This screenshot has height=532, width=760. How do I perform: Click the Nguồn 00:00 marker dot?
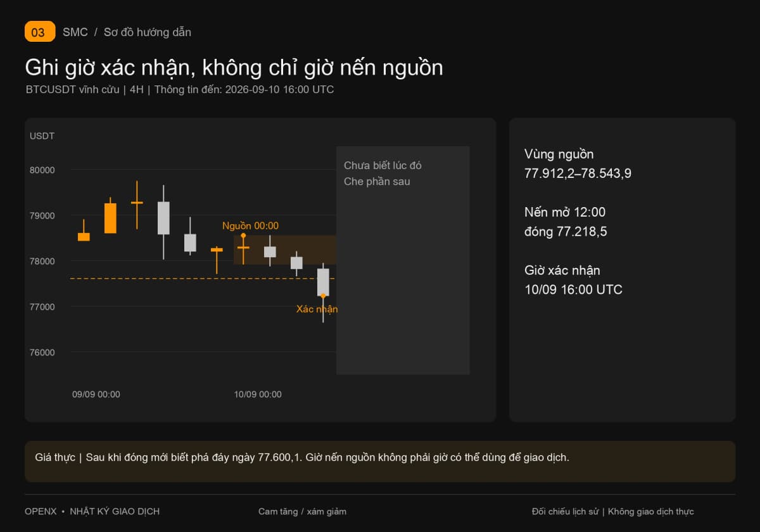[x=243, y=236]
